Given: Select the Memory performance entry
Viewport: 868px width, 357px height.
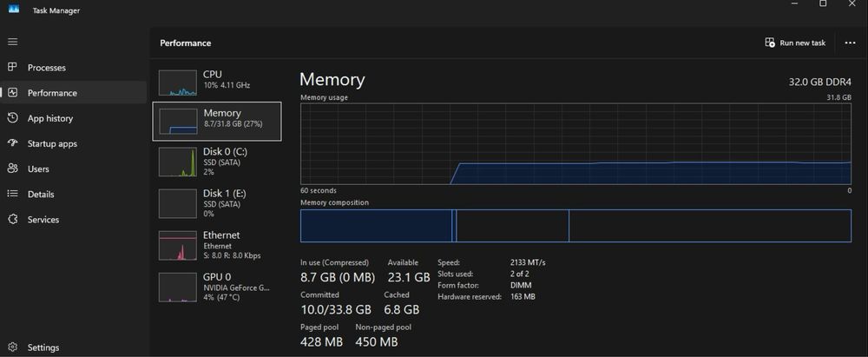Looking at the screenshot, I should [217, 121].
